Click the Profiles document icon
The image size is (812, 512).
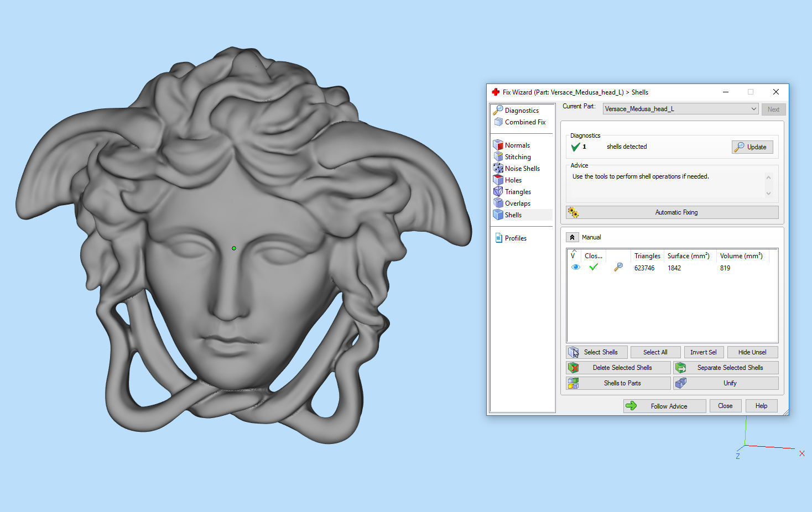click(x=498, y=238)
